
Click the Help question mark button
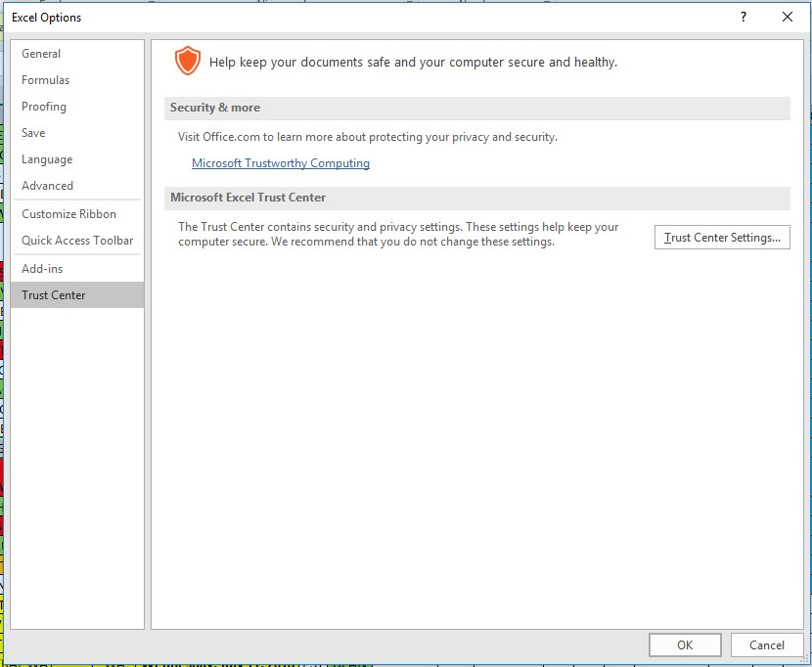[744, 17]
